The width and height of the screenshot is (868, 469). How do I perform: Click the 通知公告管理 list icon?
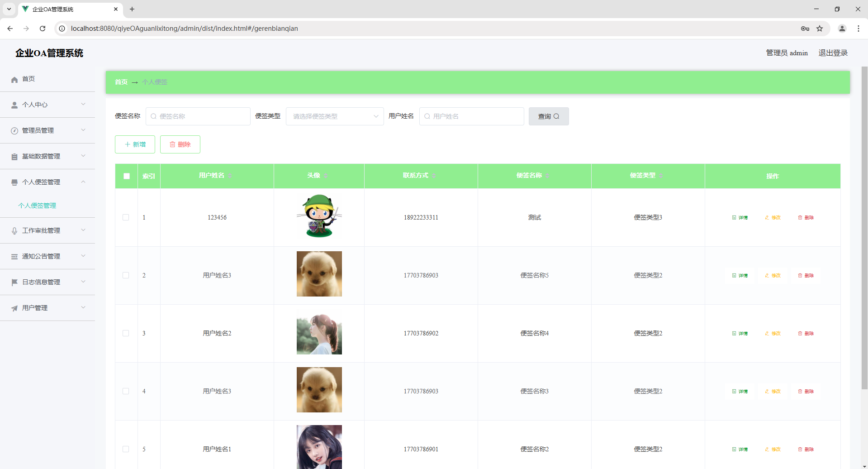coord(14,256)
